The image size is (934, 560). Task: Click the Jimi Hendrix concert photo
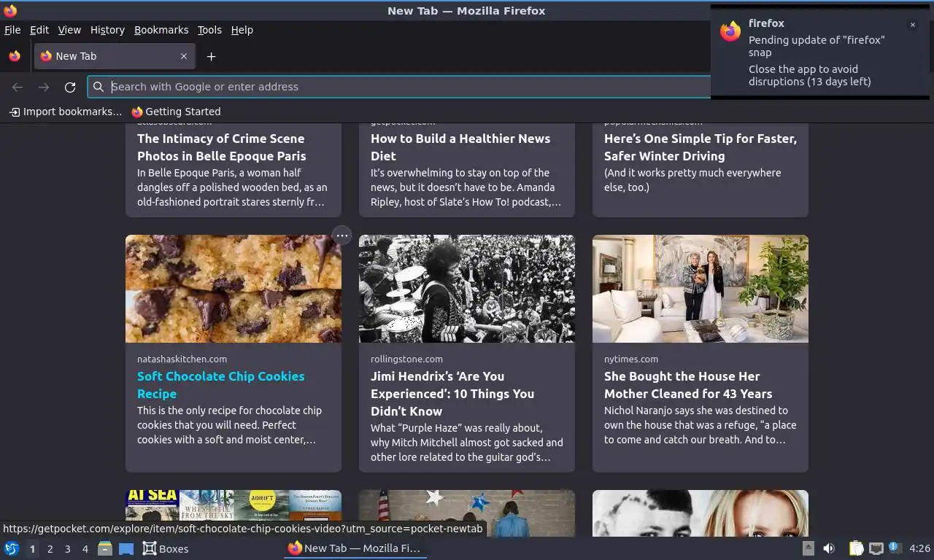tap(467, 289)
